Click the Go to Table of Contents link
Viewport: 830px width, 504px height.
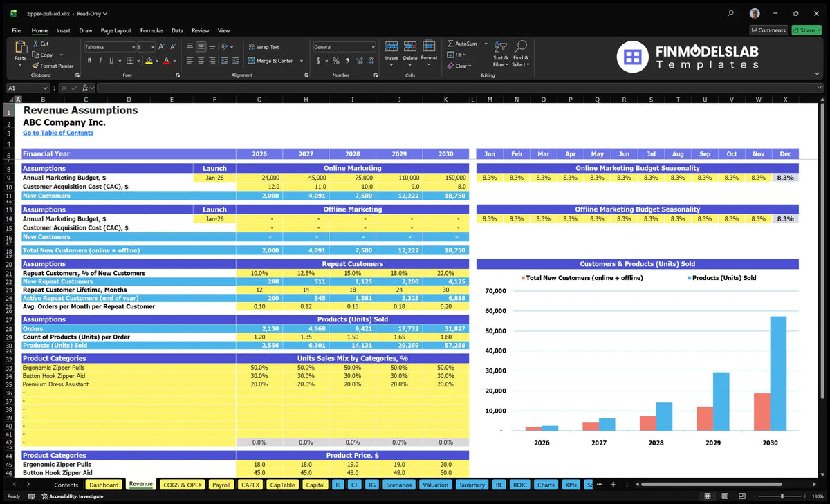tap(58, 133)
